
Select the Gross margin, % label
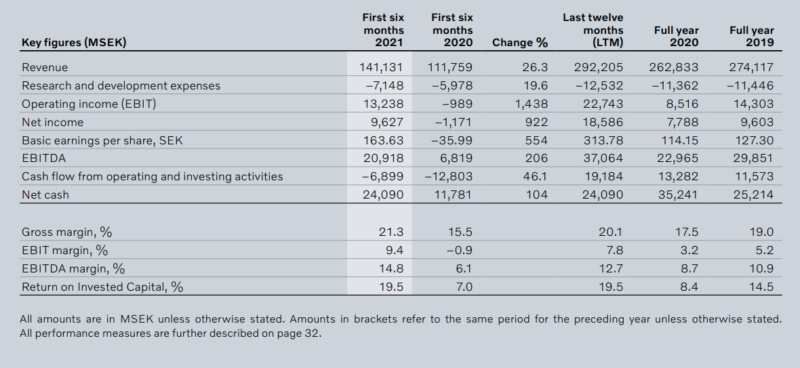(x=66, y=232)
